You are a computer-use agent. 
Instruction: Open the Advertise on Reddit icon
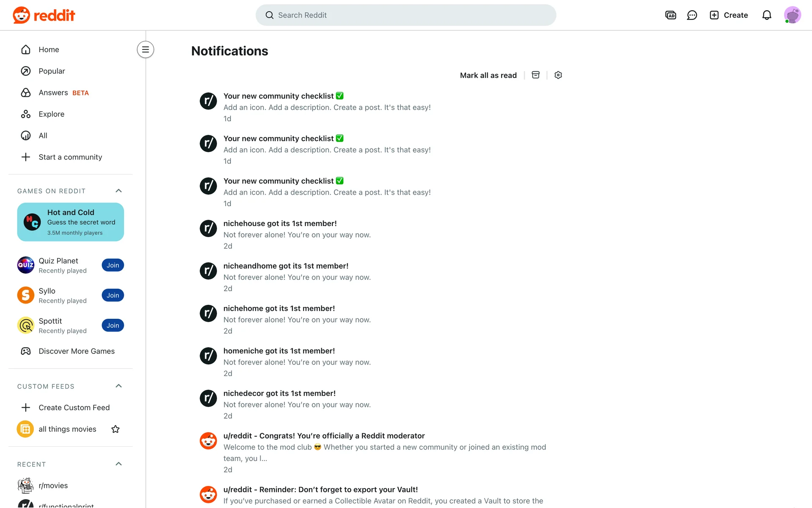tap(670, 15)
